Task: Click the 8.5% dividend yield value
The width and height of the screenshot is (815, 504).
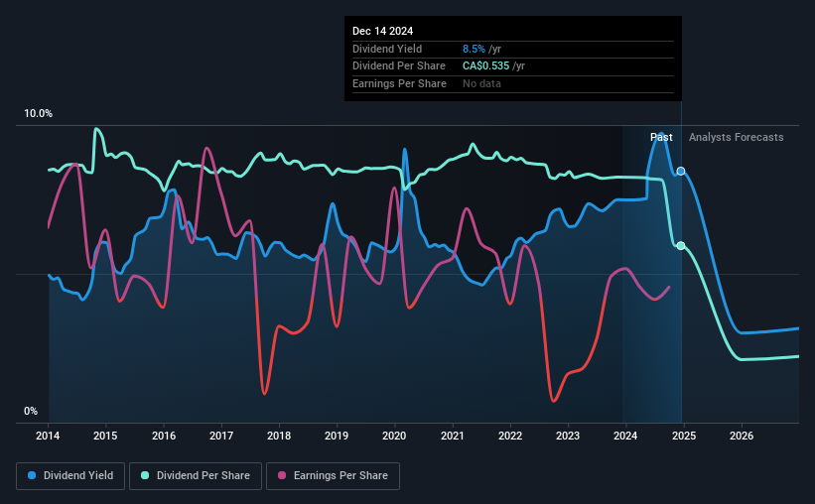Action: pos(474,49)
